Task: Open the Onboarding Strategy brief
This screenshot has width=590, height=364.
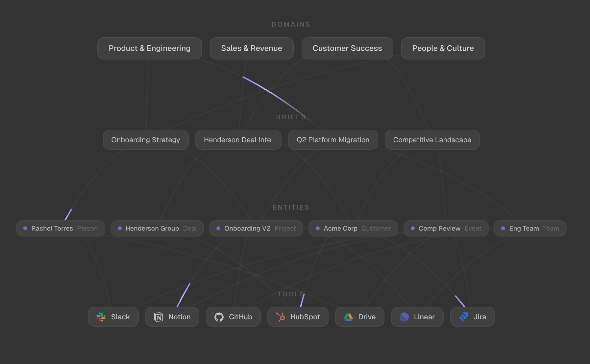Action: (x=146, y=140)
